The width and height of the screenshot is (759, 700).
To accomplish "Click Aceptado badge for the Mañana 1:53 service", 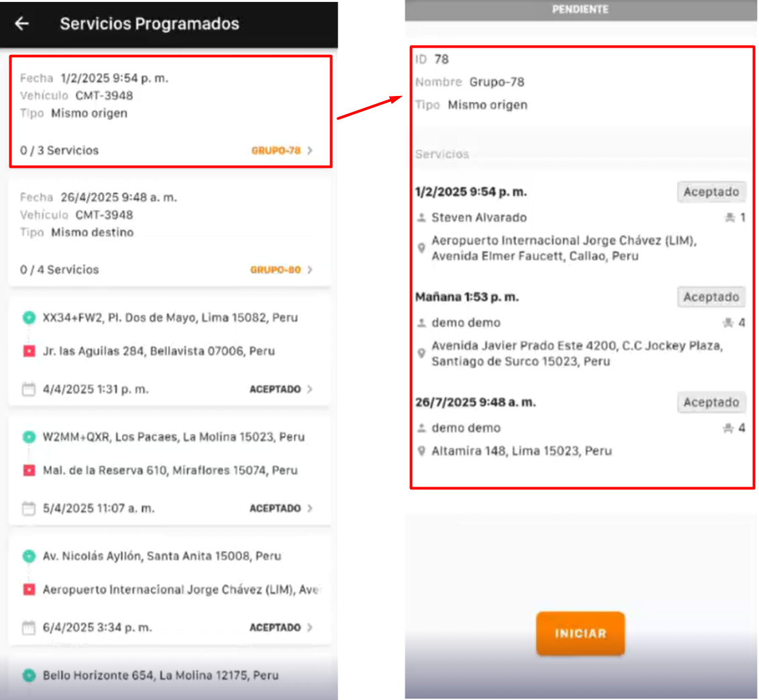I will 711,297.
